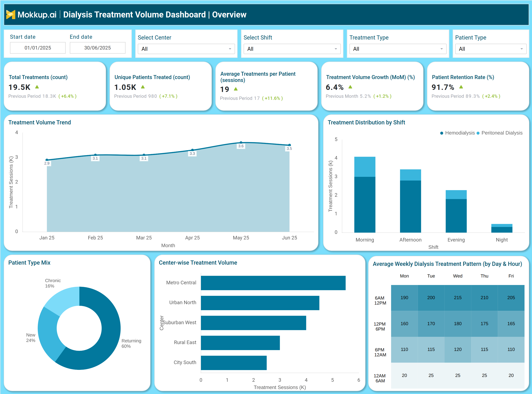Click the Total Treatments (count) card title
The width and height of the screenshot is (532, 394).
38,77
